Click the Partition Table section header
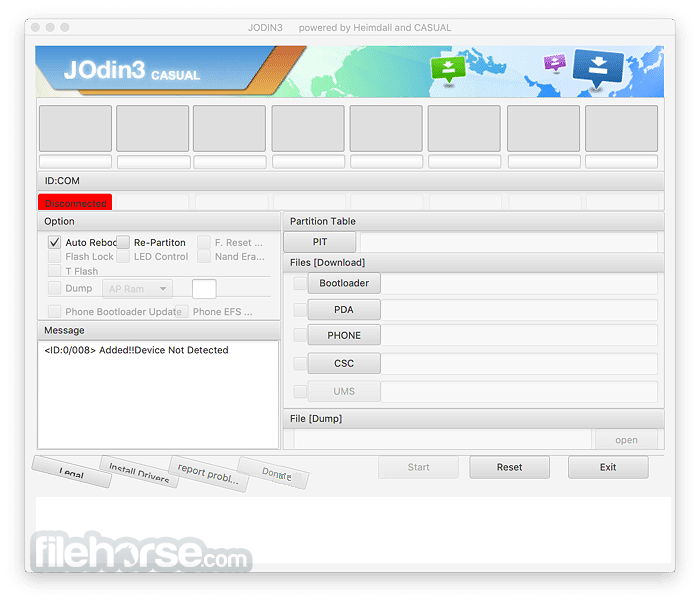This screenshot has width=700, height=603. [474, 221]
